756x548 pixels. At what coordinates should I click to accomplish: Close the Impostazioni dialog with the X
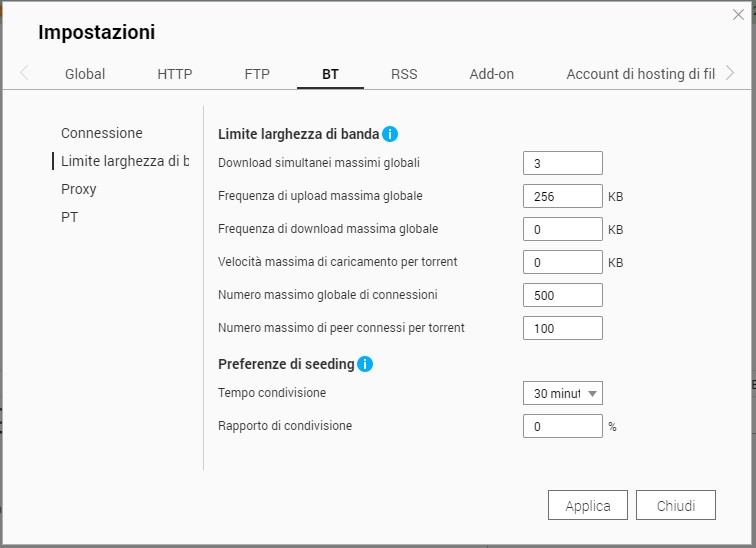[x=738, y=15]
